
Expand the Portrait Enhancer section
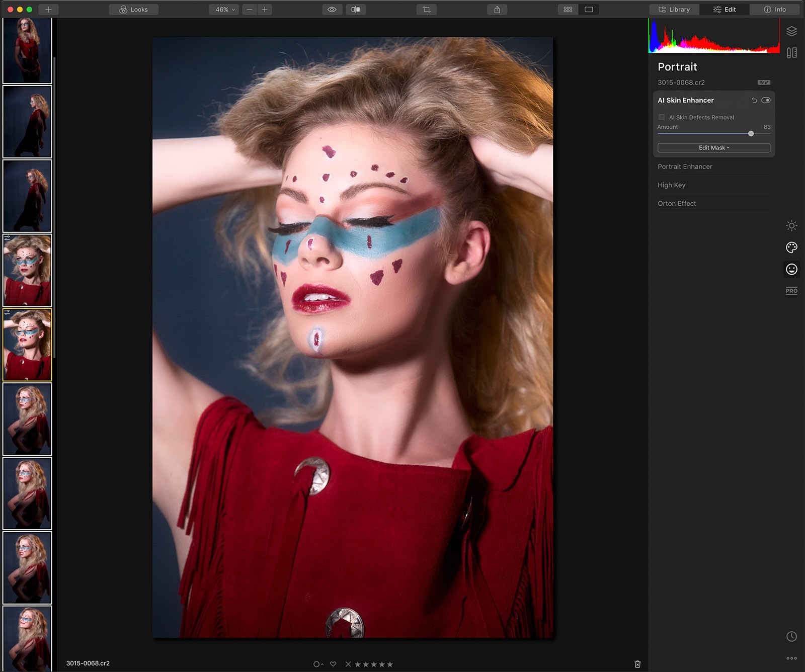pos(685,166)
